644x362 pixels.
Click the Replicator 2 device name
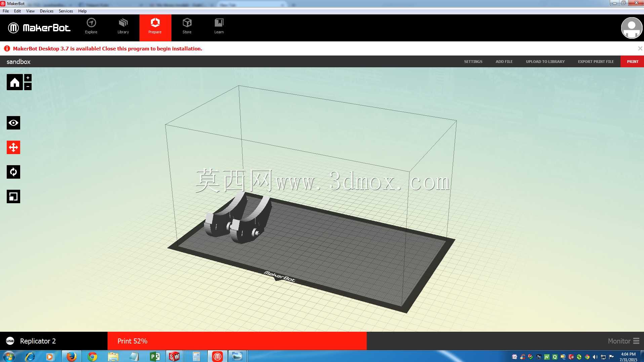coord(38,341)
